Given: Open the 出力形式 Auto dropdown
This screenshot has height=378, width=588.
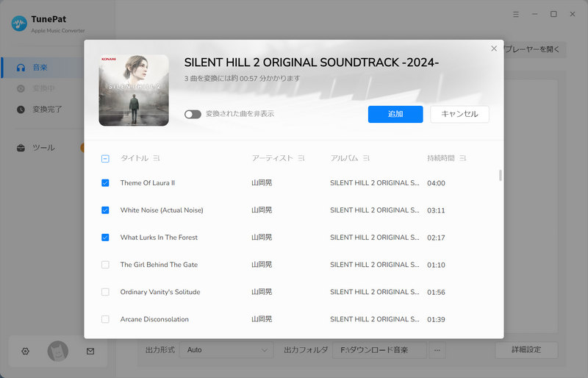Looking at the screenshot, I should click(x=226, y=350).
